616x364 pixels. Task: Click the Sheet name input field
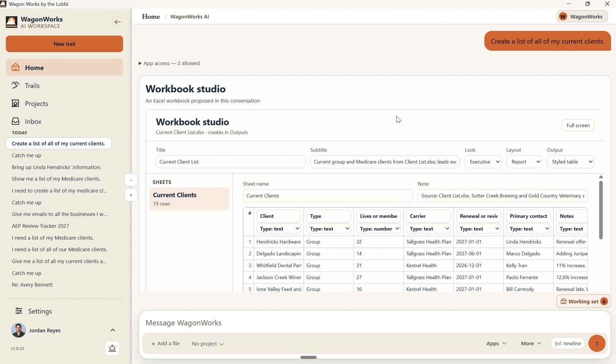pyautogui.click(x=328, y=195)
